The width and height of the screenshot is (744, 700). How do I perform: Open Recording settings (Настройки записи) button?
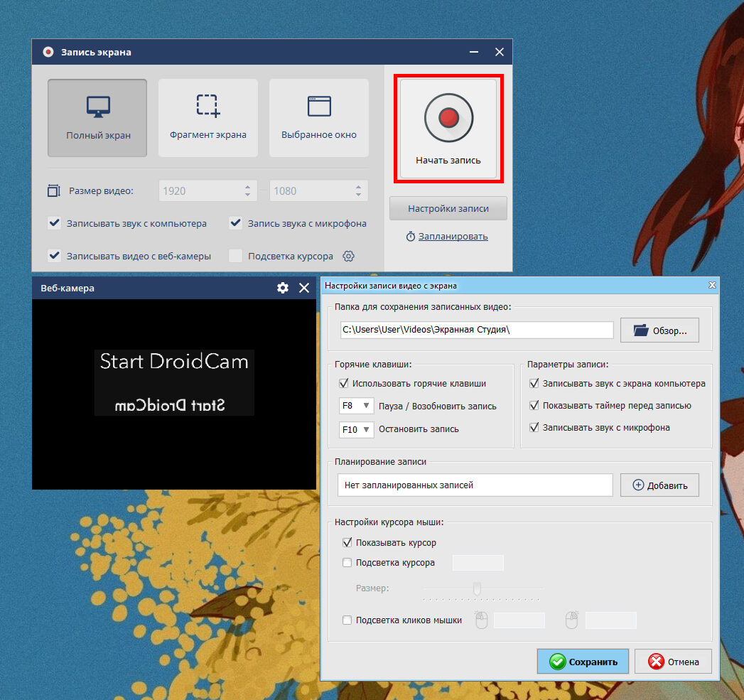click(448, 209)
